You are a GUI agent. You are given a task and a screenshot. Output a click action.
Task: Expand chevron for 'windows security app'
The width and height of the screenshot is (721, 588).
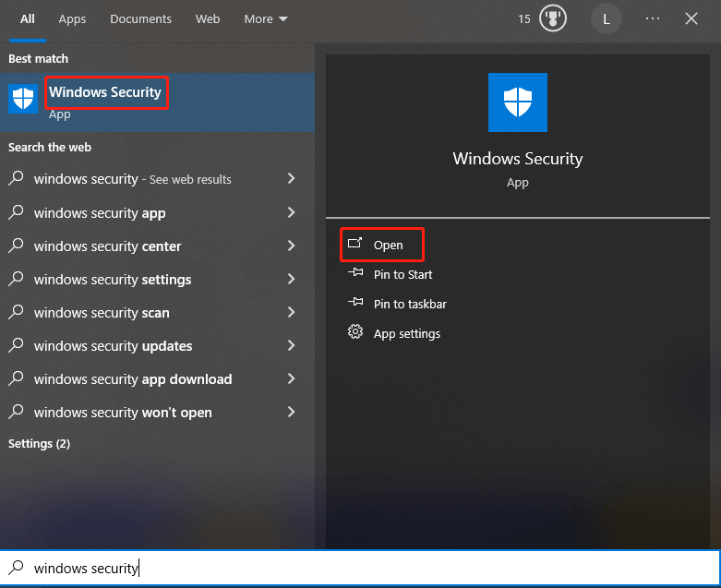[x=291, y=212]
